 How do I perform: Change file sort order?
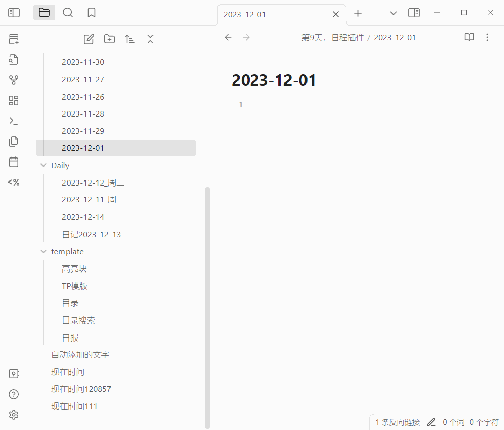coord(130,39)
